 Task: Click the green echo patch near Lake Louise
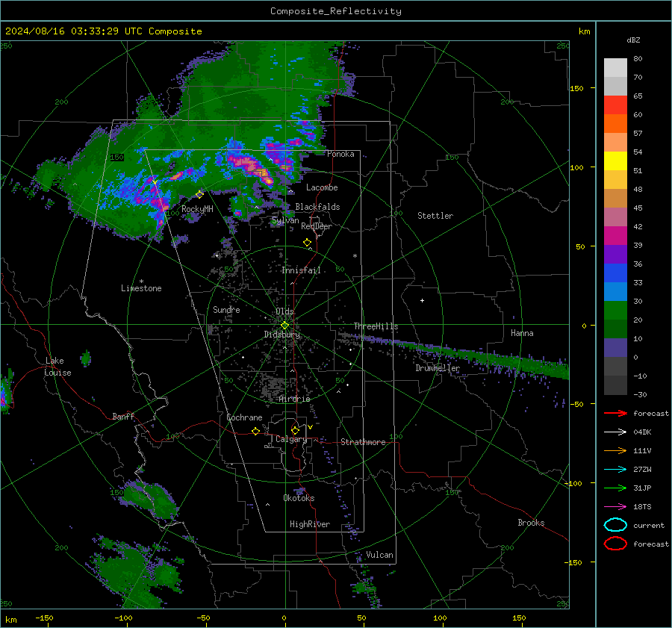point(86,358)
